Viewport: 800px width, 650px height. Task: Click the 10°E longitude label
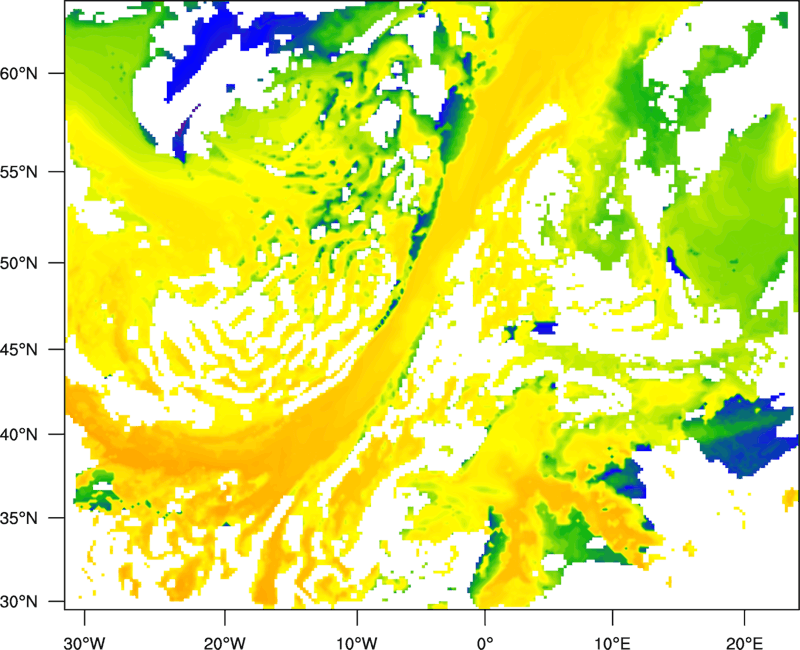point(612,643)
